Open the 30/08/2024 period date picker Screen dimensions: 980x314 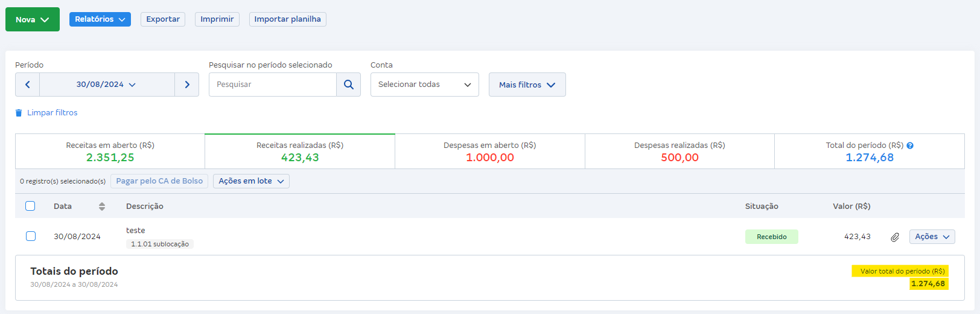tap(107, 85)
